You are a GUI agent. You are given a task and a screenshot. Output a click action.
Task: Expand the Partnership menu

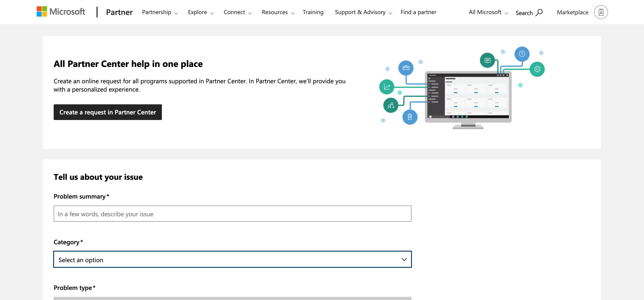coord(160,12)
